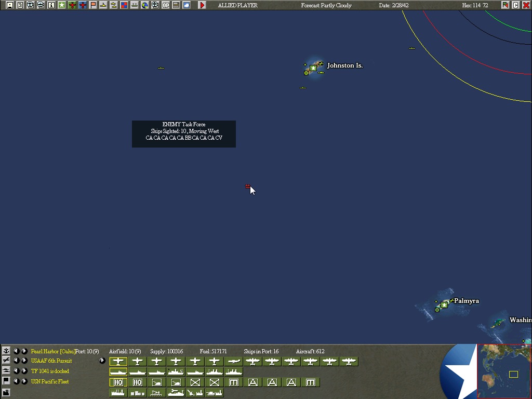The image size is (532, 399).
Task: Click the stacked blocks resource icon
Action: tap(137, 393)
